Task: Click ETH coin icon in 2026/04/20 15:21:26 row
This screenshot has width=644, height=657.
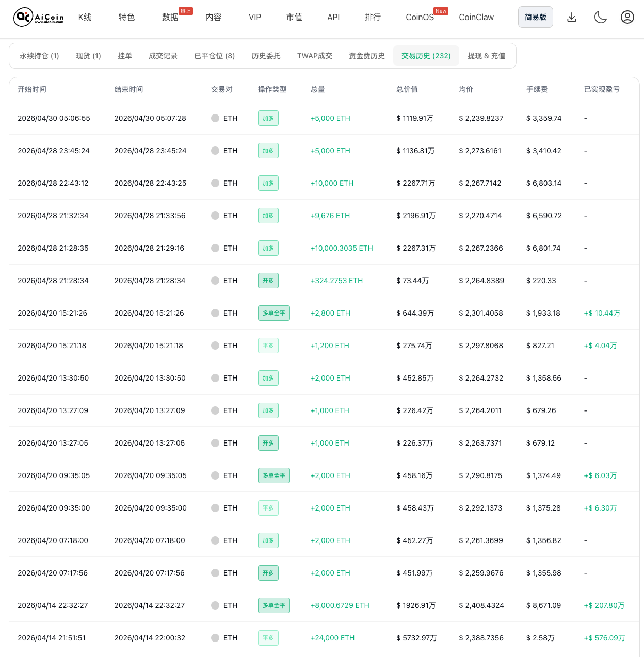Action: (215, 313)
